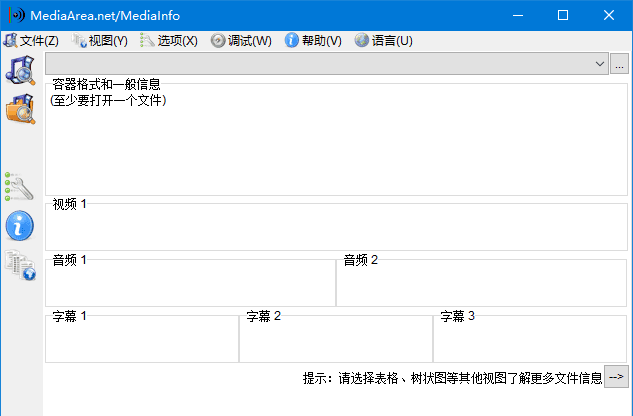Click the hint text starting with 提示
The image size is (633, 416).
(453, 378)
